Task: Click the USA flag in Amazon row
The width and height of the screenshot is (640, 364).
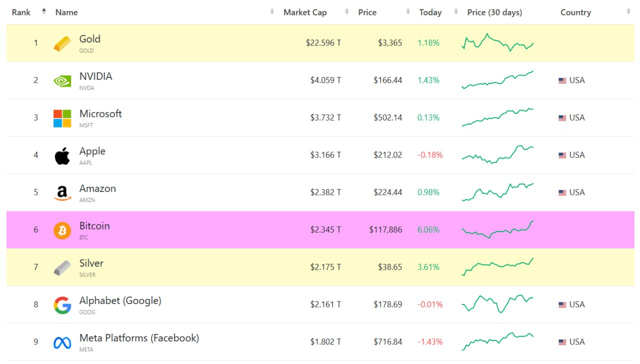Action: click(x=562, y=192)
